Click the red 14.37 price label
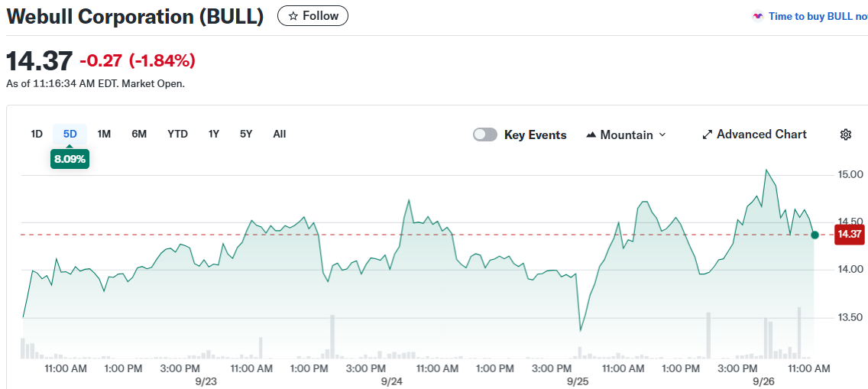The height and width of the screenshot is (389, 868). coord(849,234)
